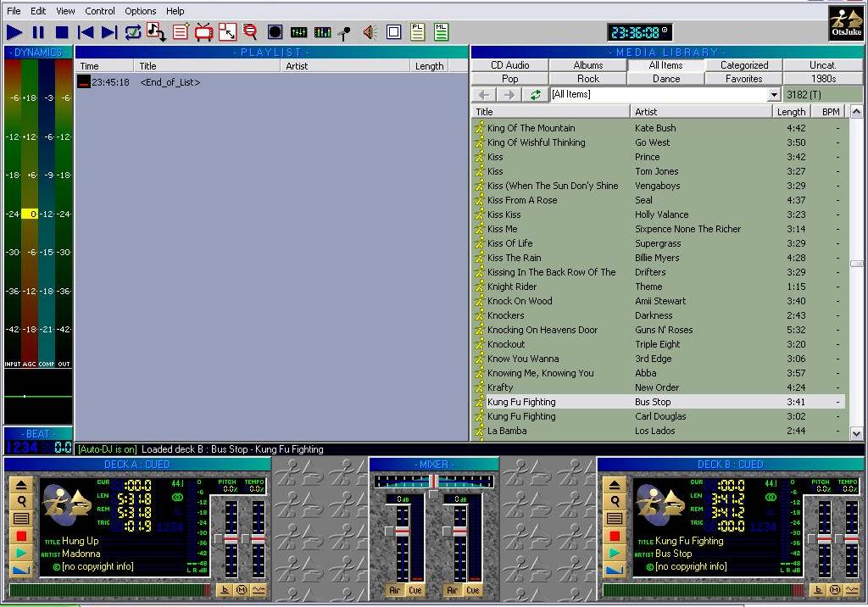
Task: Click media library back arrow
Action: (484, 95)
